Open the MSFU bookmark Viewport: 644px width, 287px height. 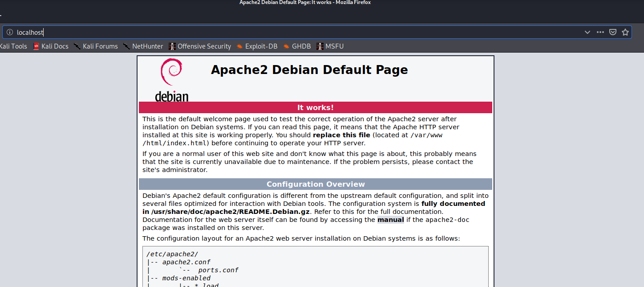coord(330,46)
